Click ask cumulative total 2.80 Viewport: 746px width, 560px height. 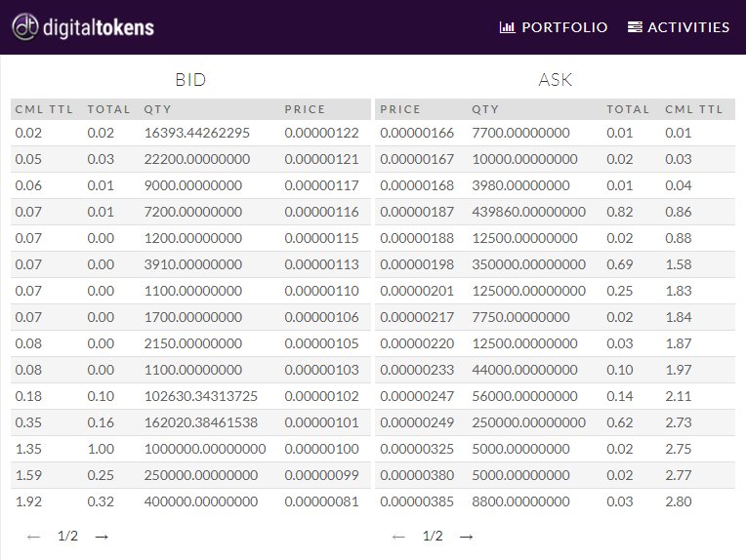click(679, 501)
